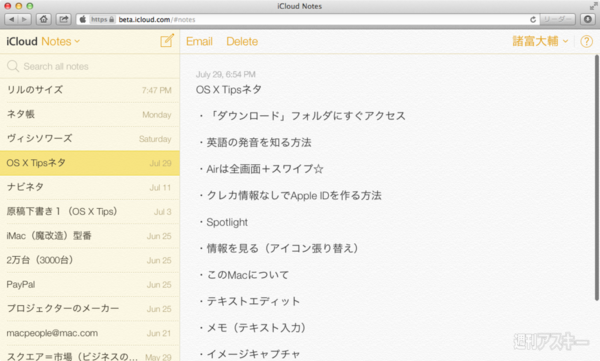The height and width of the screenshot is (361, 600).
Task: Click the Safari forward navigation arrow
Action: pyautogui.click(x=24, y=19)
